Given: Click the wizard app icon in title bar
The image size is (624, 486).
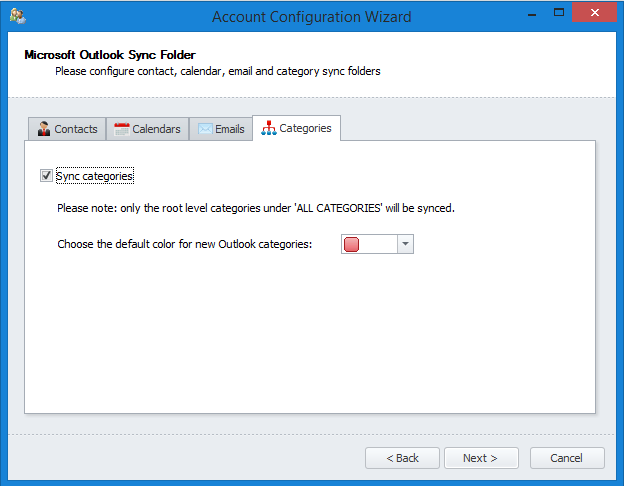Looking at the screenshot, I should [17, 17].
